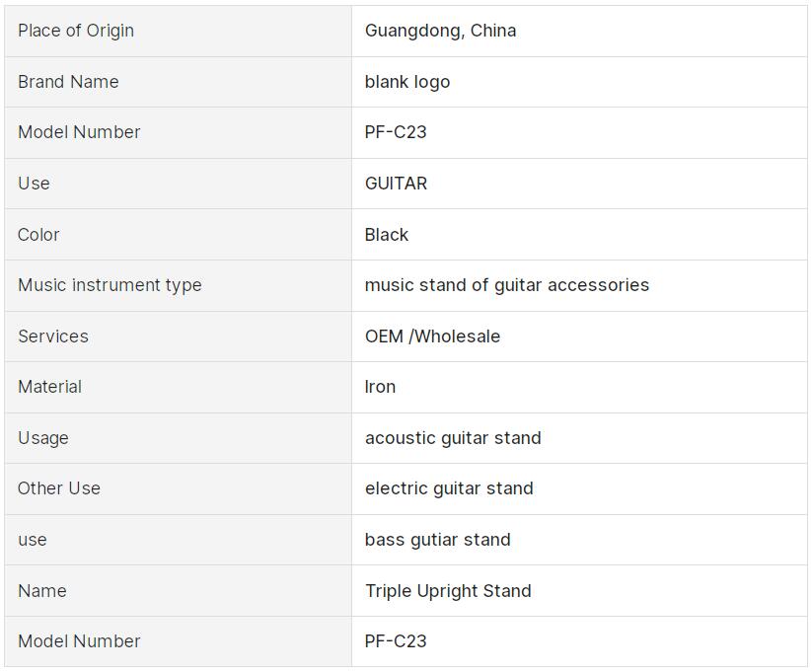The image size is (812, 672).
Task: Click the 'Material' label cell
Action: [49, 387]
